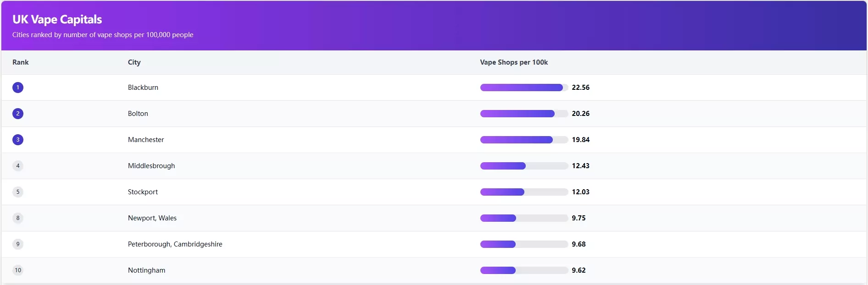Click the Middlesbrough progress bar

pyautogui.click(x=524, y=166)
